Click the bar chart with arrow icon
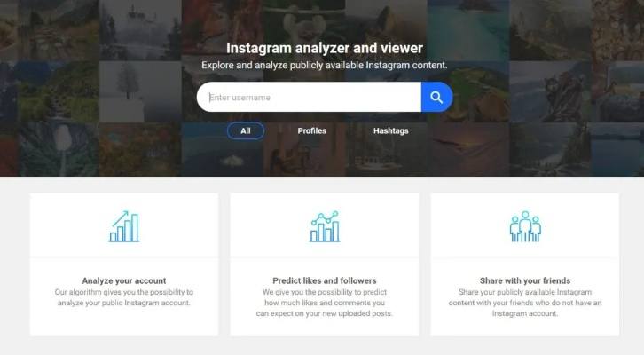This screenshot has height=355, width=644. (x=124, y=226)
